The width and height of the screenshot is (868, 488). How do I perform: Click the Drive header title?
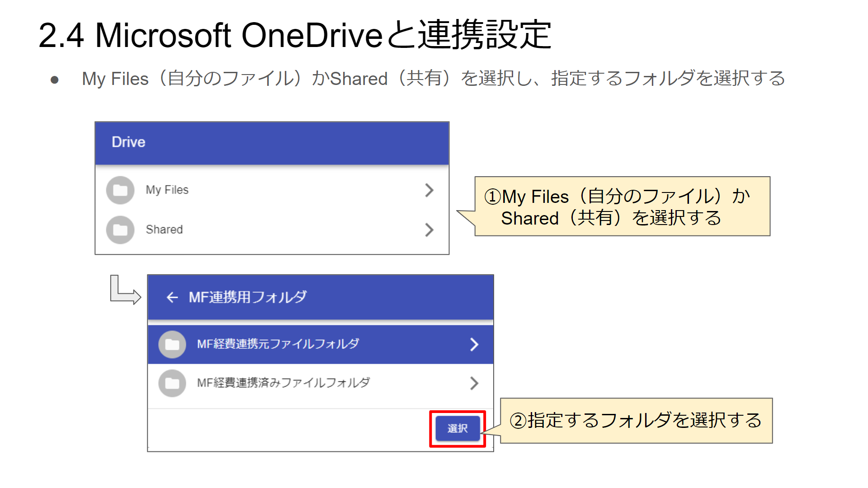128,142
